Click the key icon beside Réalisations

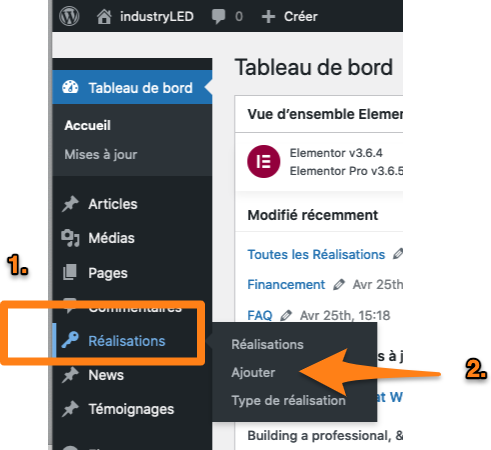point(70,340)
